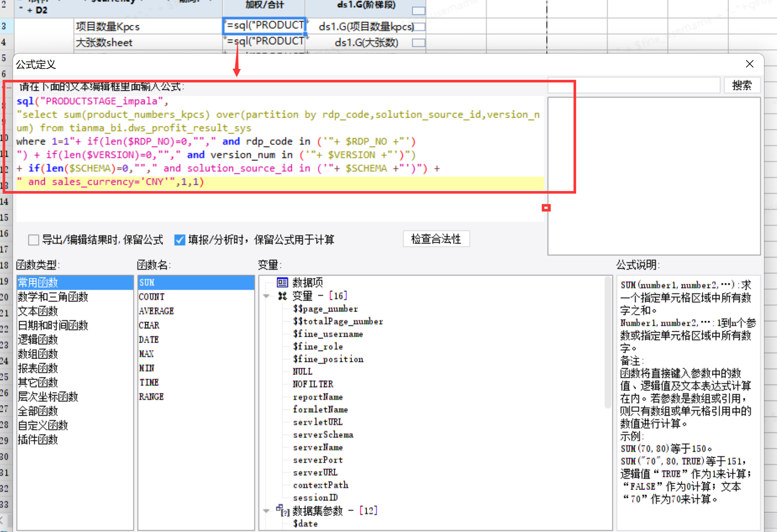Collapse the 数据集参数 [12] tree node
The width and height of the screenshot is (777, 532).
pos(266,510)
